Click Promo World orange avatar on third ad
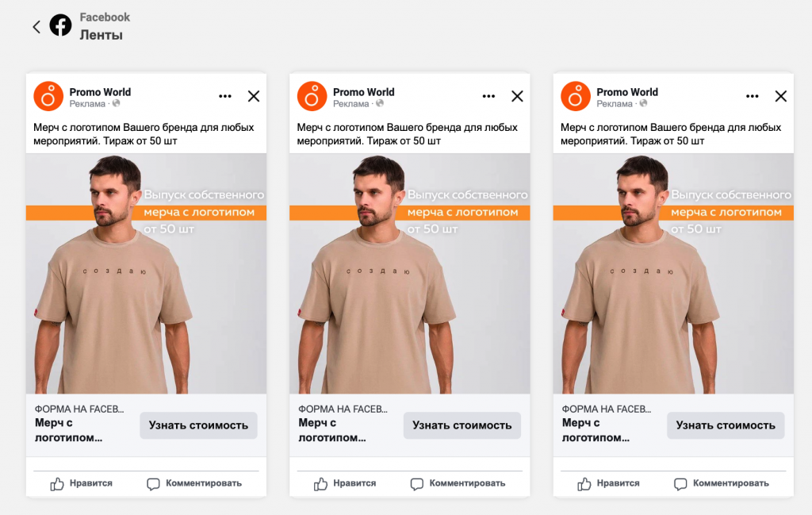Screen dimensions: 812x515 click(576, 96)
